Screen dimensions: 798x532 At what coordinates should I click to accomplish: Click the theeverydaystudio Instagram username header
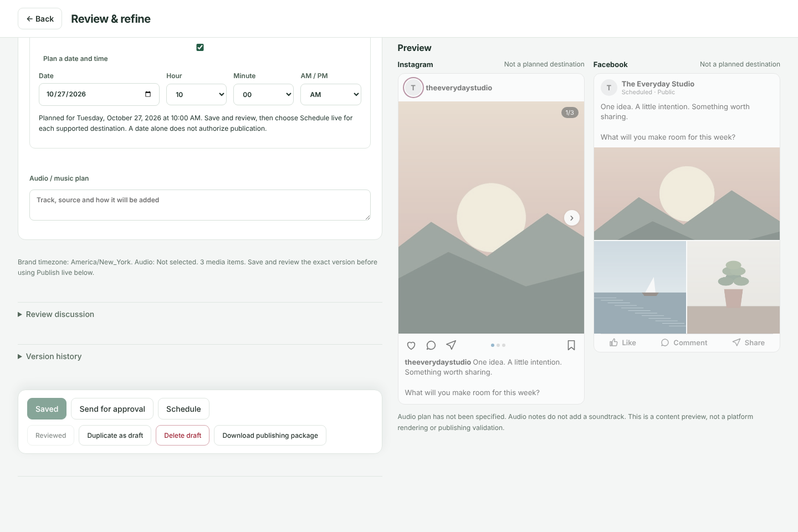459,88
